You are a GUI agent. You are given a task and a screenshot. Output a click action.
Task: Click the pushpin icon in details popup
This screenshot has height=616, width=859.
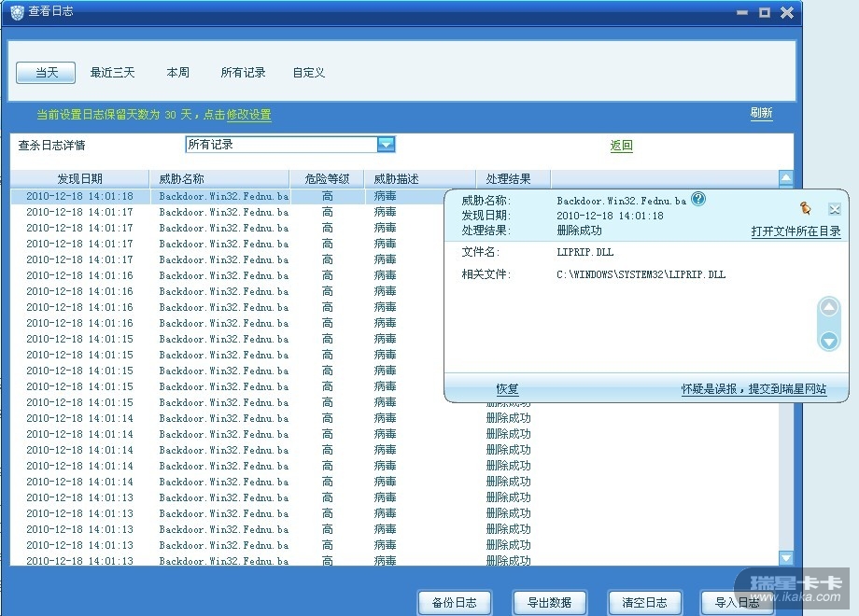click(x=805, y=208)
